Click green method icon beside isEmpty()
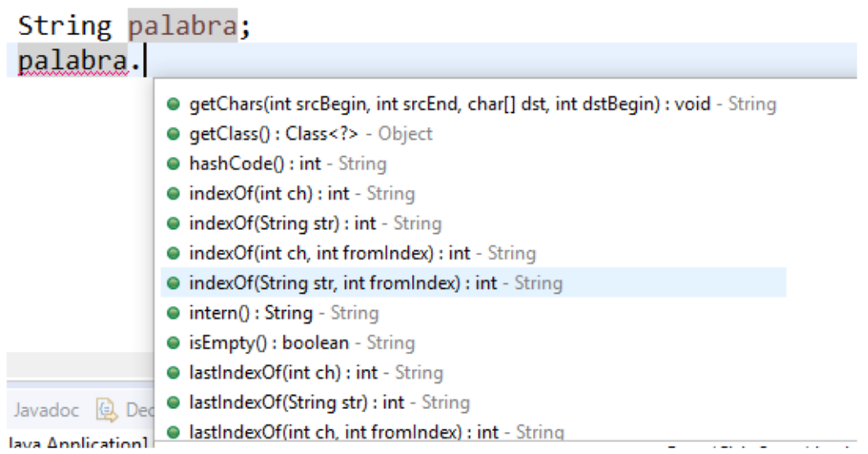Viewport: 868px width, 454px height. click(x=173, y=343)
